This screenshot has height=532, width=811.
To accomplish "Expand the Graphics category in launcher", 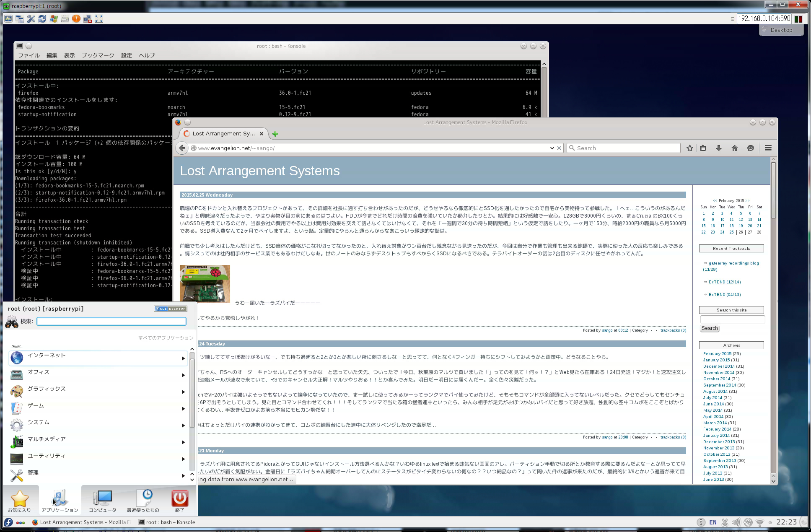I will pos(98,392).
